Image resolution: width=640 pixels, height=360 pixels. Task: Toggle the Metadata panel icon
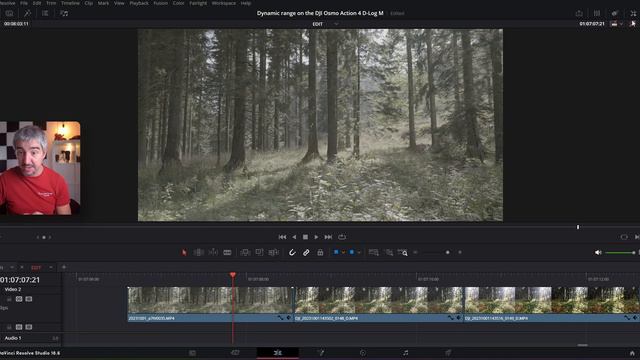(615, 13)
